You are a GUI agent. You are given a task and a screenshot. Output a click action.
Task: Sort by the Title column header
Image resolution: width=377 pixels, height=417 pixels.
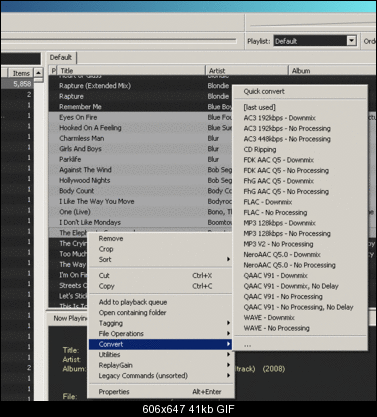[131, 71]
